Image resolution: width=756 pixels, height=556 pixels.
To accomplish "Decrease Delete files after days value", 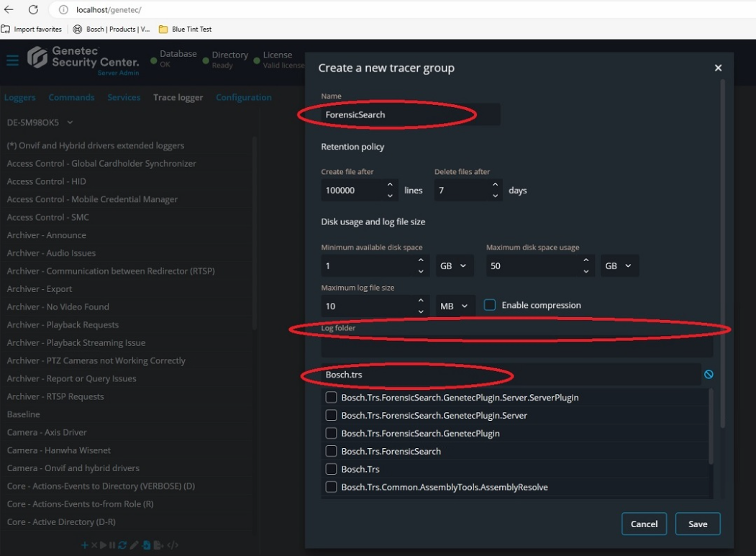I will click(495, 196).
